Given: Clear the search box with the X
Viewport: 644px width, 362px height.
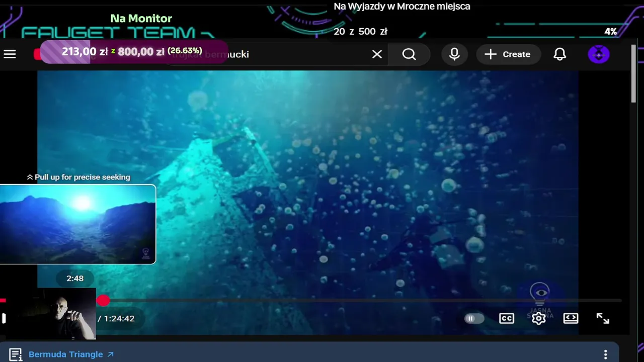Looking at the screenshot, I should tap(377, 54).
